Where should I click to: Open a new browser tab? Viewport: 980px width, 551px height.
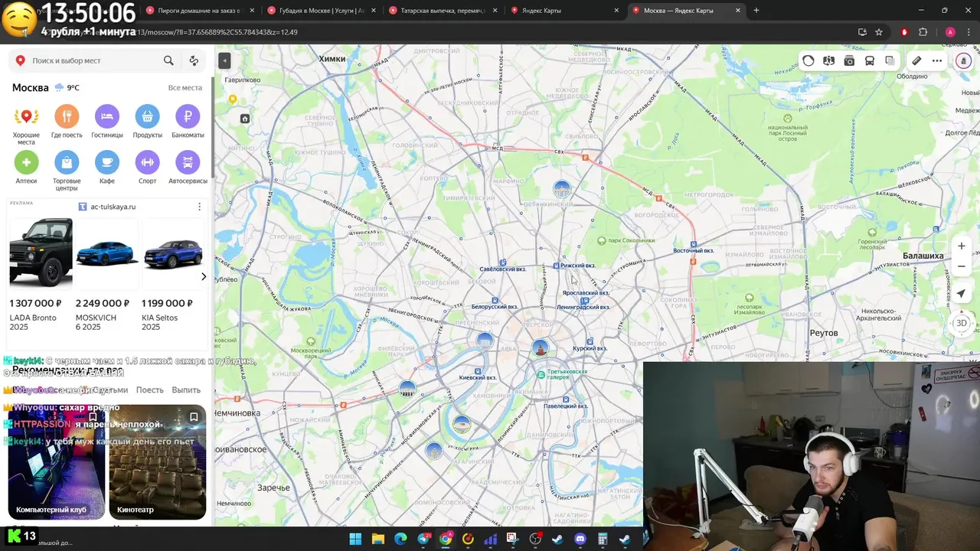point(756,11)
